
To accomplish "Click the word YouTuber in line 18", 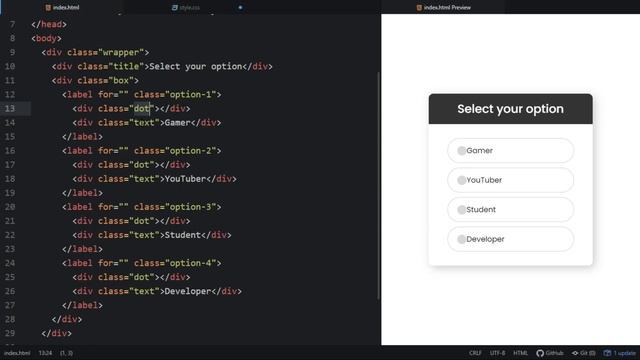I will click(185, 179).
